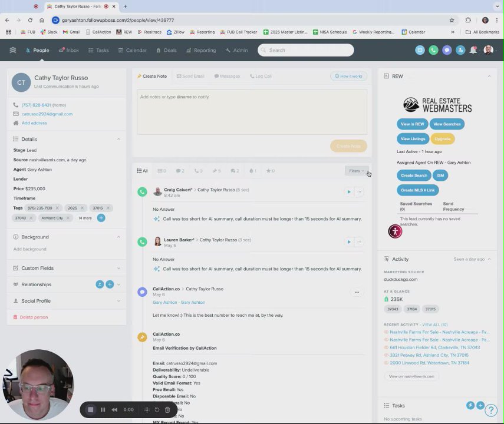
Task: Collapse the Background section
Action: [x=118, y=237]
